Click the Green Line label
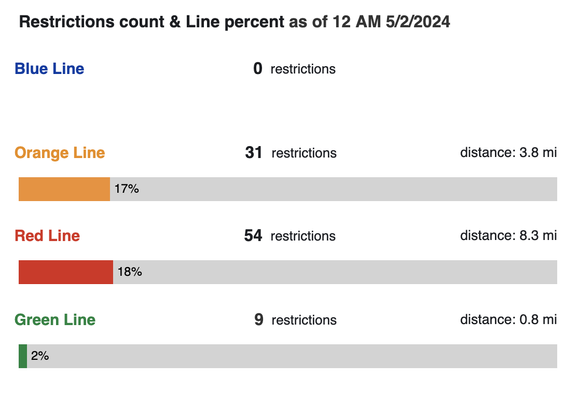Image resolution: width=579 pixels, height=397 pixels. tap(55, 319)
